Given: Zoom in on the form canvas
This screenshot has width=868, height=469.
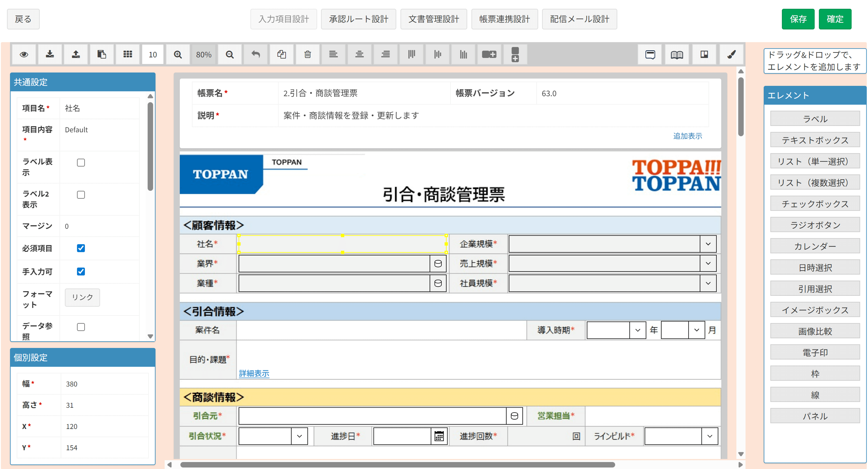Looking at the screenshot, I should [x=178, y=54].
